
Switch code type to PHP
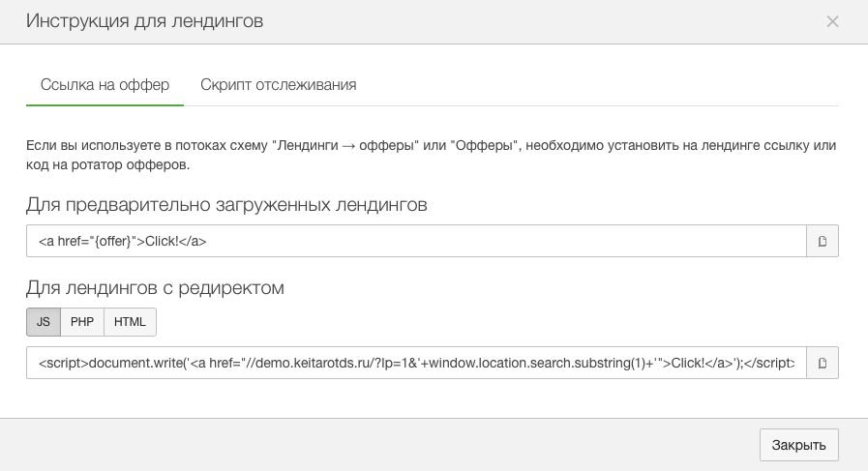point(82,321)
